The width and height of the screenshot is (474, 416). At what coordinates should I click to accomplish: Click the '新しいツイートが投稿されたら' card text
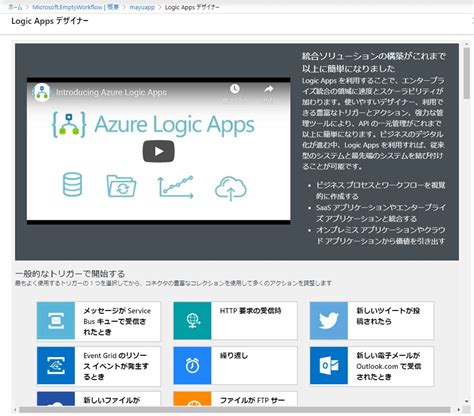coord(388,316)
